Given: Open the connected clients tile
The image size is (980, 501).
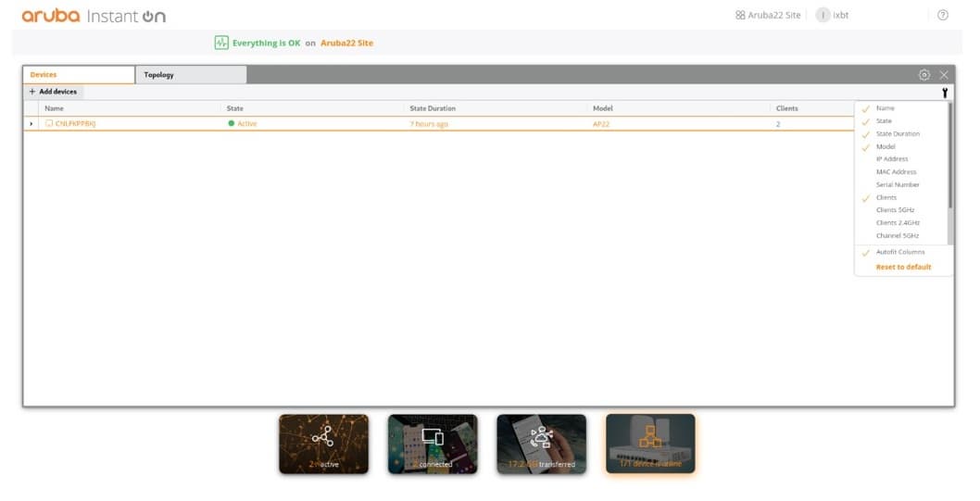Looking at the screenshot, I should coord(433,444).
